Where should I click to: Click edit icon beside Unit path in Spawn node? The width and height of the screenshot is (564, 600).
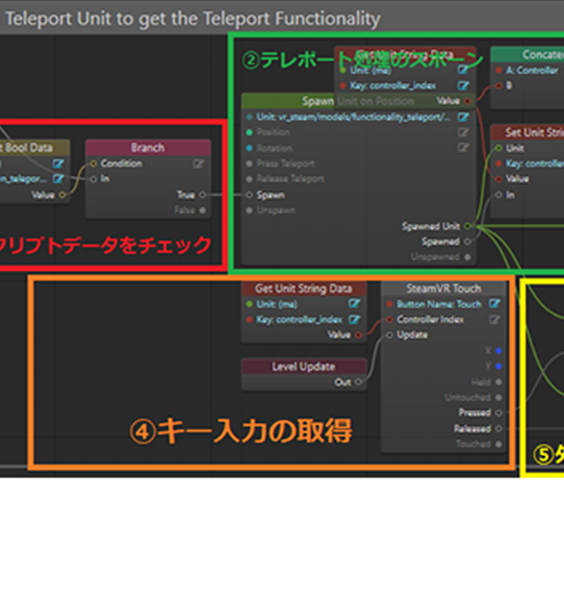[x=463, y=117]
